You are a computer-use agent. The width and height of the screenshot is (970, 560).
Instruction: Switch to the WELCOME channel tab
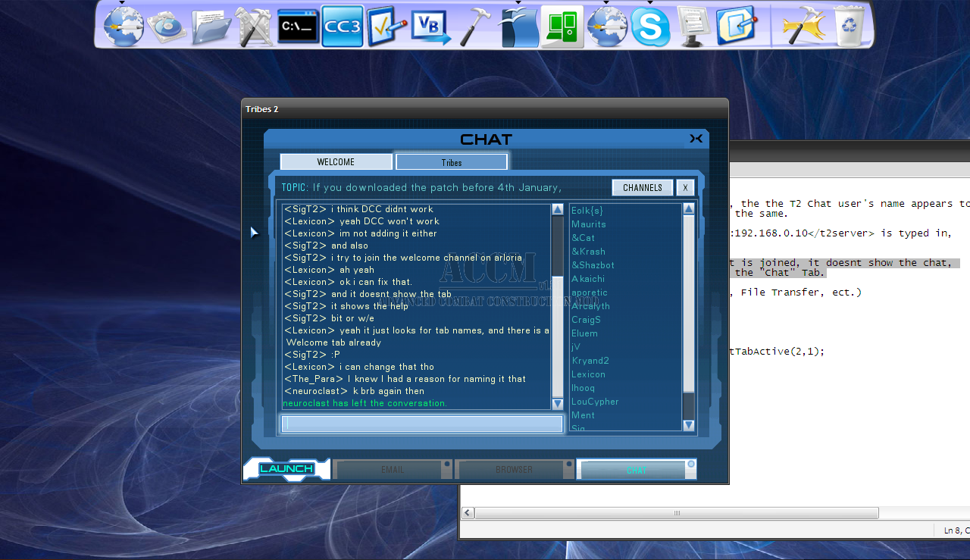pyautogui.click(x=336, y=162)
